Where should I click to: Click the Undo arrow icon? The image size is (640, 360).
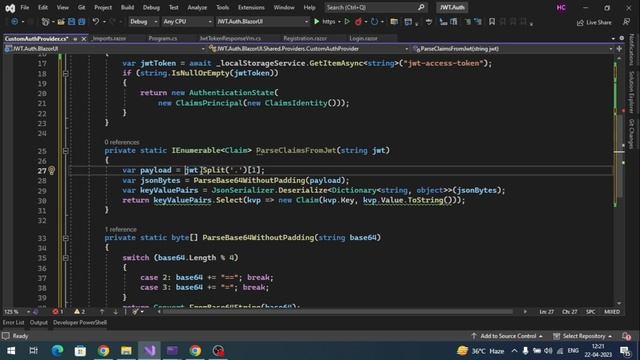click(x=96, y=22)
